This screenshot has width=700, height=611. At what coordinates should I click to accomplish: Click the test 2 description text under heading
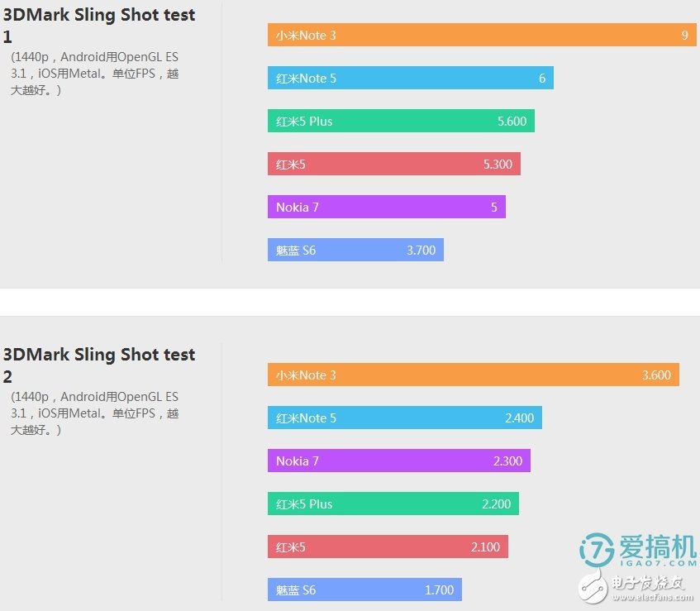pos(94,413)
